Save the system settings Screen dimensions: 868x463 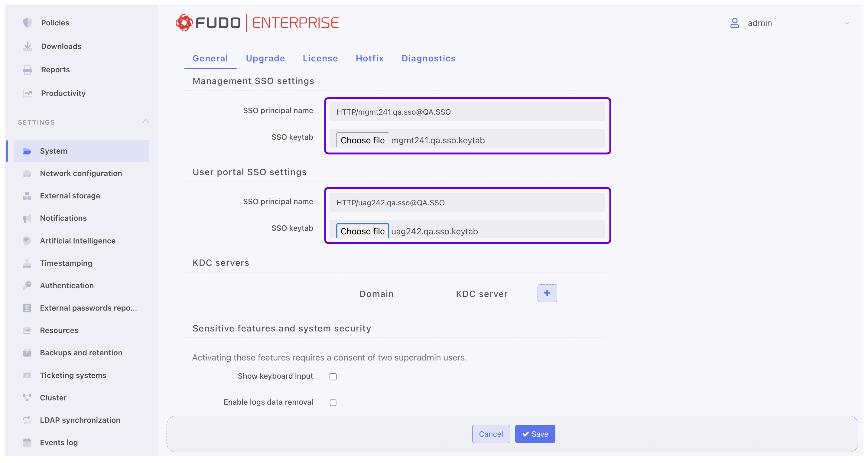point(535,434)
